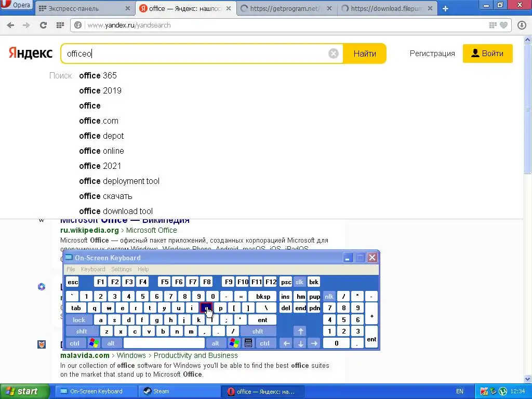This screenshot has height=399, width=532.
Task: Click the 'tab' key on On-Screen Keyboard
Action: [76, 308]
